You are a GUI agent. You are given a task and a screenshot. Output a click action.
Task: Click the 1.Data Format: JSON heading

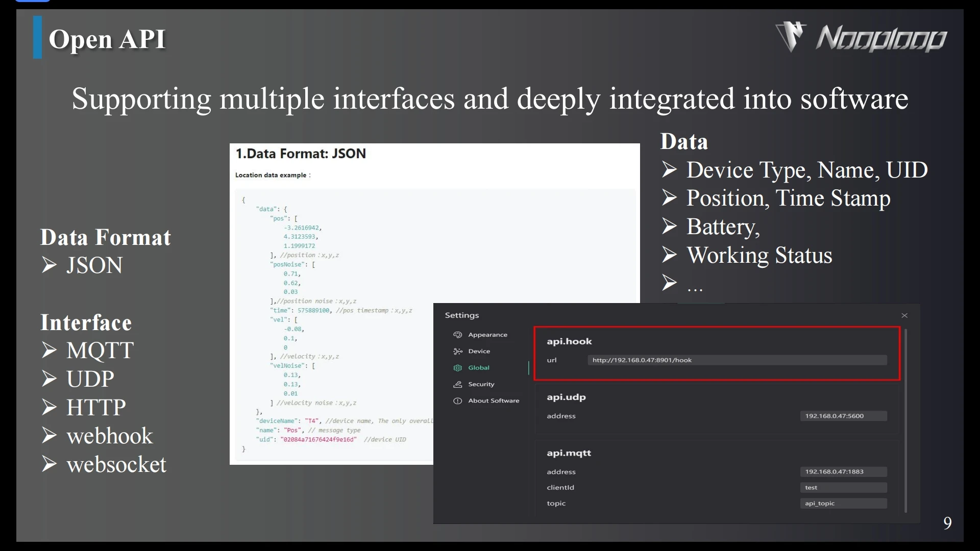tap(301, 154)
